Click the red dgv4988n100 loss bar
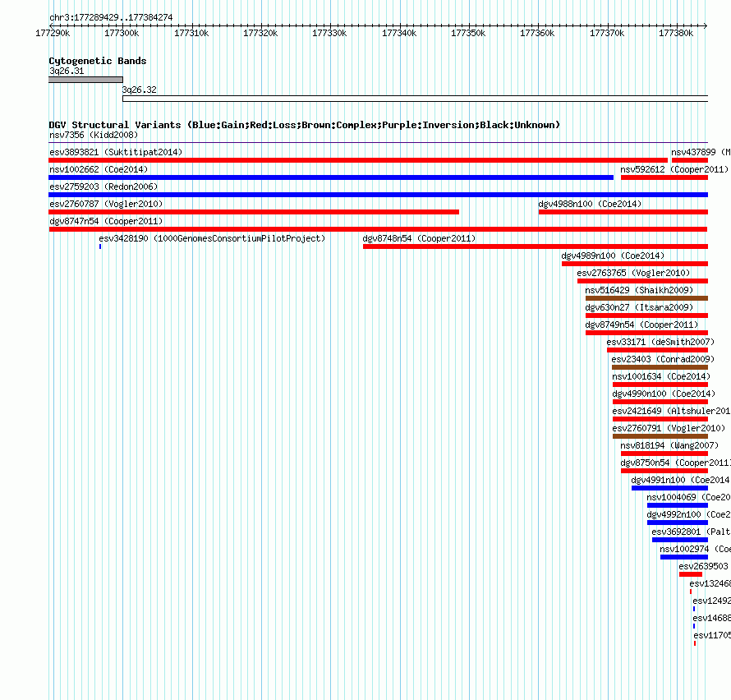The height and width of the screenshot is (700, 731). point(623,212)
